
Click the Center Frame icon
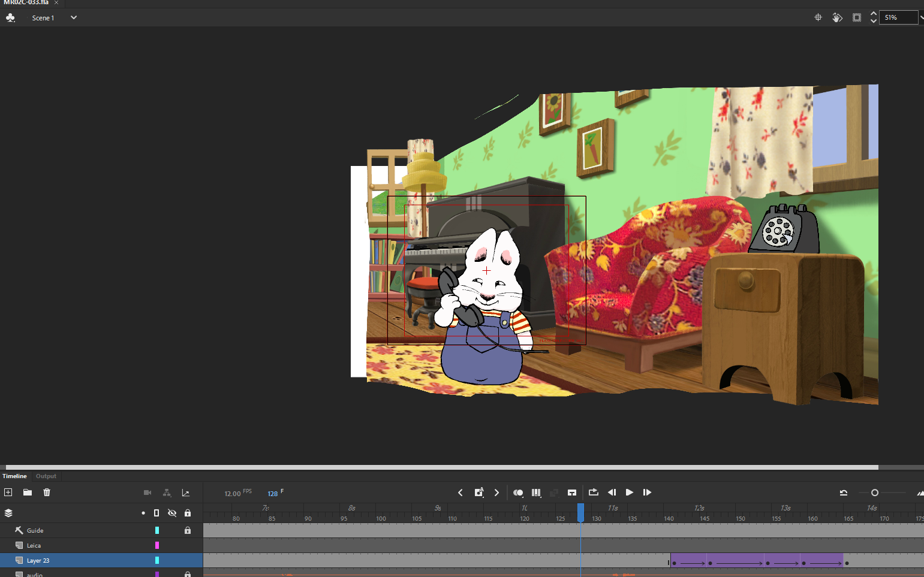572,493
